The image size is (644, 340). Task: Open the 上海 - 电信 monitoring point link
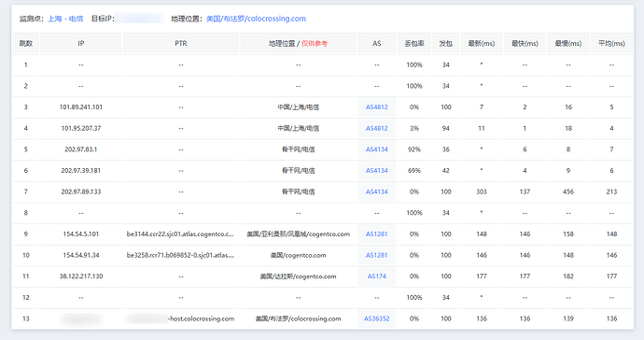pyautogui.click(x=65, y=19)
